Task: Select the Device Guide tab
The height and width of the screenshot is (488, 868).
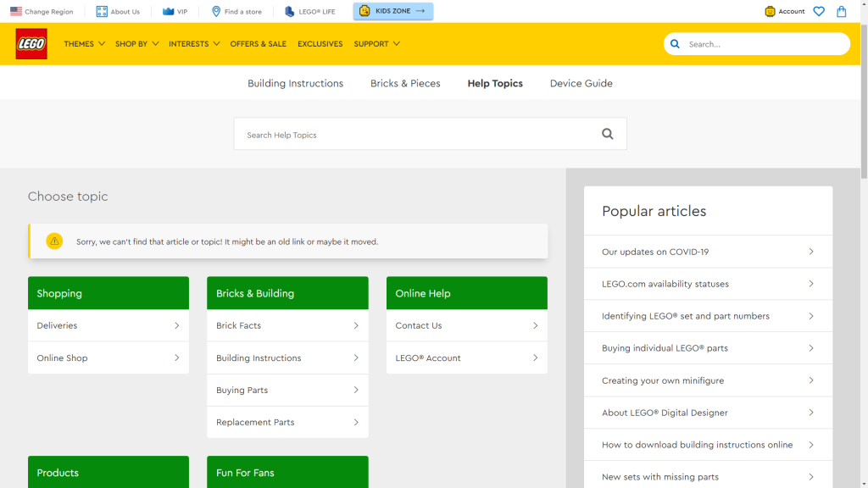Action: [x=581, y=83]
